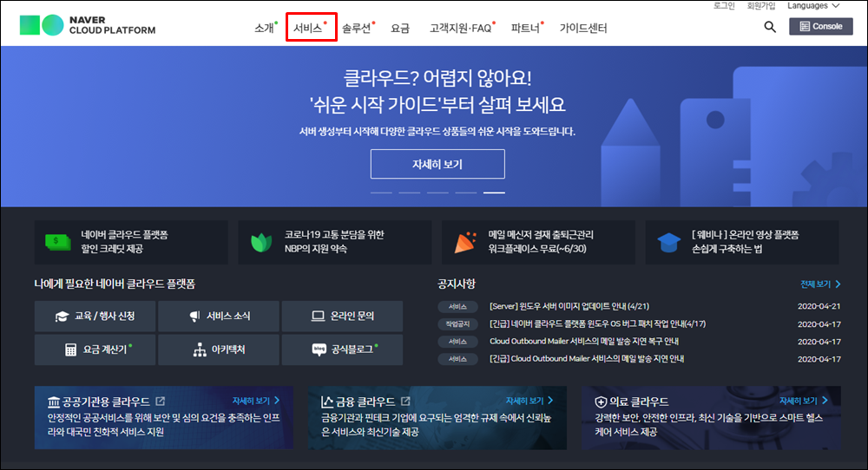868x470 pixels.
Task: Open notice Cloud Outbound Mailer 메일 발송 지연 복구 안내
Action: [584, 341]
